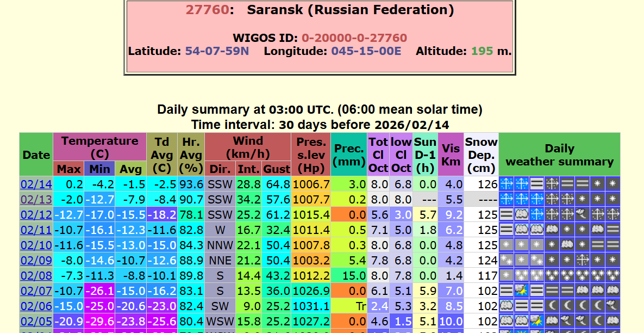Click the magenta -26.1 minimum temperature cell
644x333 pixels.
click(99, 291)
